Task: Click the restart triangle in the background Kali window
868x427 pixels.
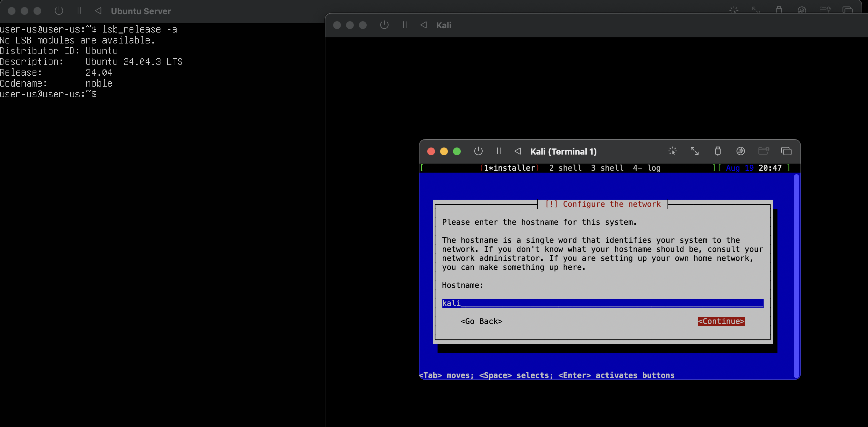Action: point(424,25)
